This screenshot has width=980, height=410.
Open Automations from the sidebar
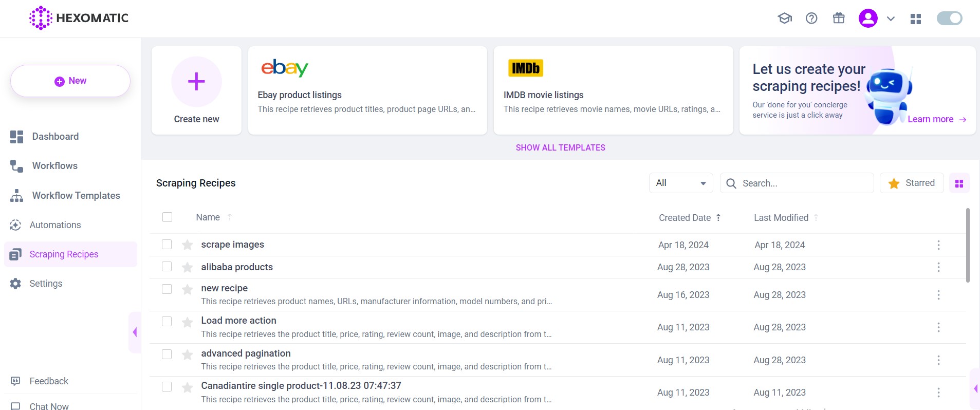click(55, 225)
